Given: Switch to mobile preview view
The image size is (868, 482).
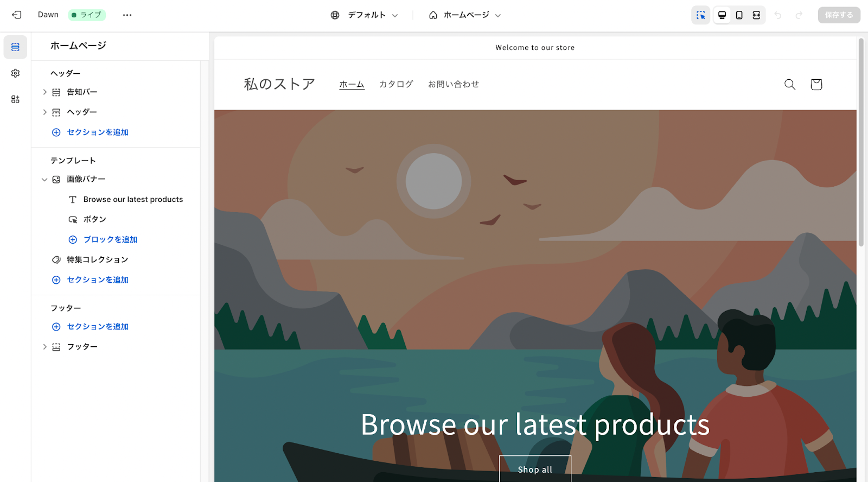Looking at the screenshot, I should (x=739, y=15).
